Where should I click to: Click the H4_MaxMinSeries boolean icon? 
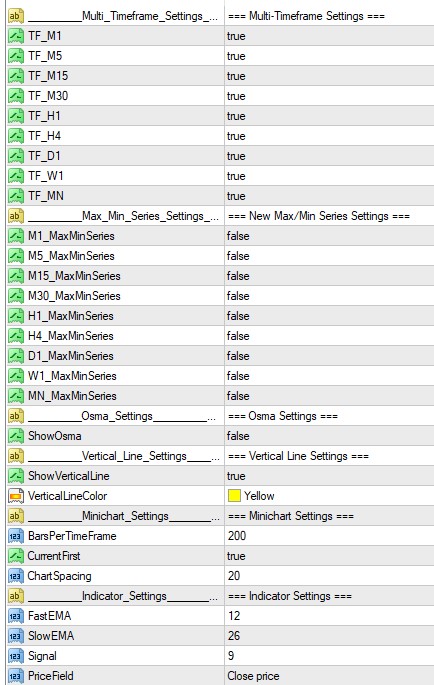pyautogui.click(x=16, y=336)
